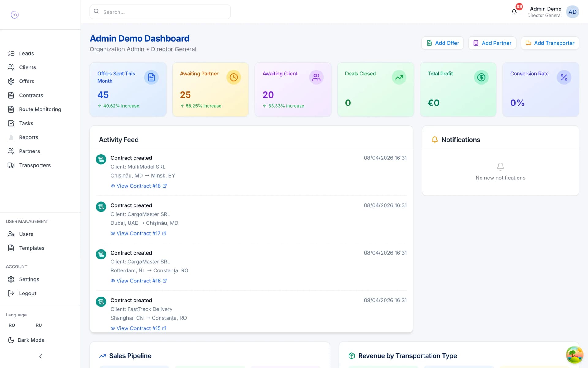Screen dimensions: 588x368
Task: Click the Logout arrow icon
Action: click(11, 293)
